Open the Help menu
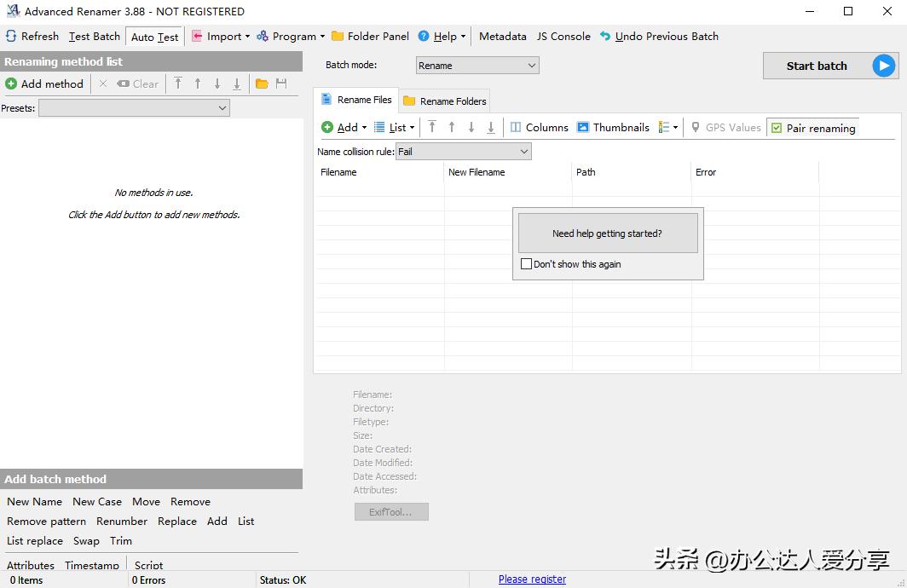This screenshot has height=588, width=907. click(442, 37)
